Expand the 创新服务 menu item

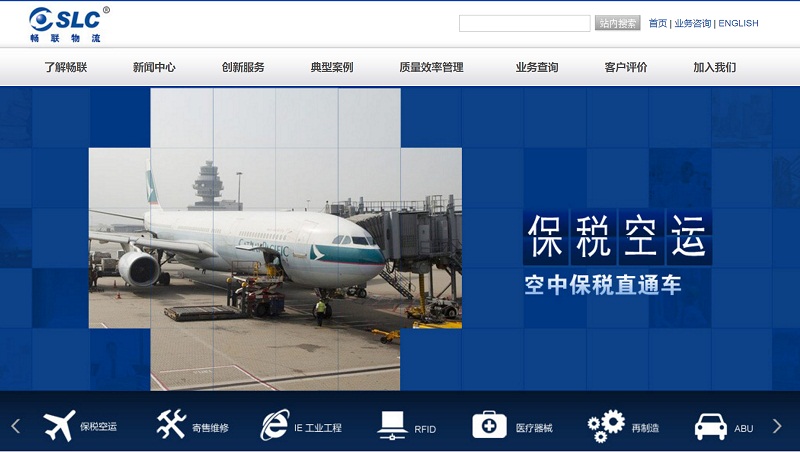tap(243, 68)
